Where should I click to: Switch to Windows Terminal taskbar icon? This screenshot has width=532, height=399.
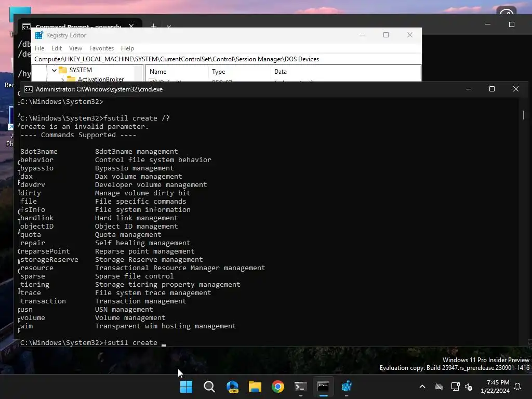point(301,387)
